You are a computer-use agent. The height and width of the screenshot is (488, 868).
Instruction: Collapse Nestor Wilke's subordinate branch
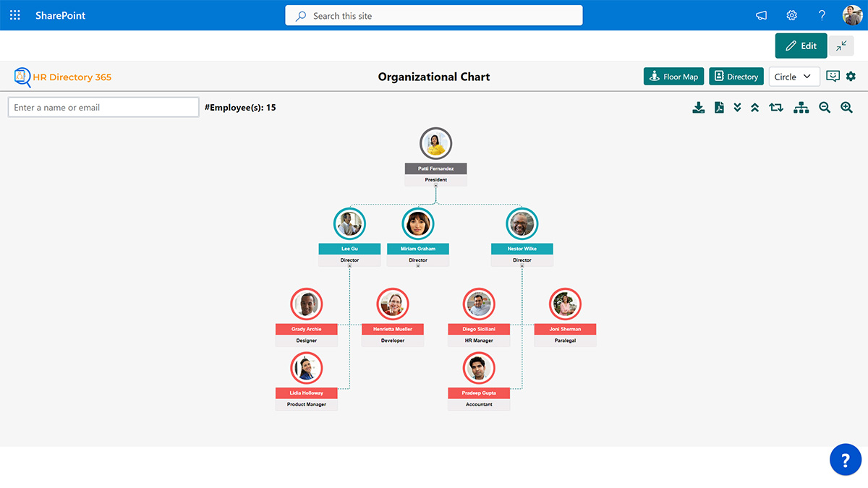[x=522, y=267]
